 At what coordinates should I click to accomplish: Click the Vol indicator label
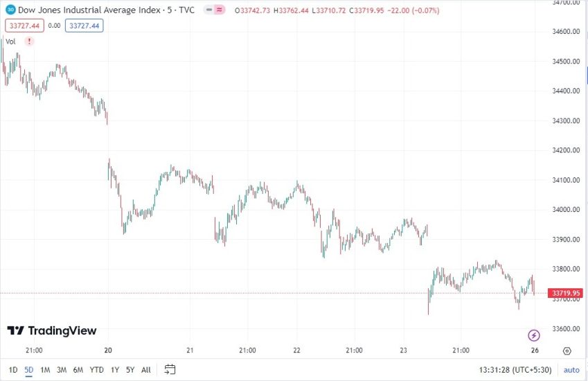click(10, 42)
